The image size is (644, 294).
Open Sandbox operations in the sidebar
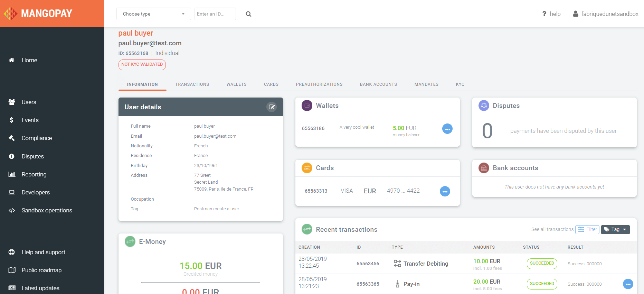[47, 210]
